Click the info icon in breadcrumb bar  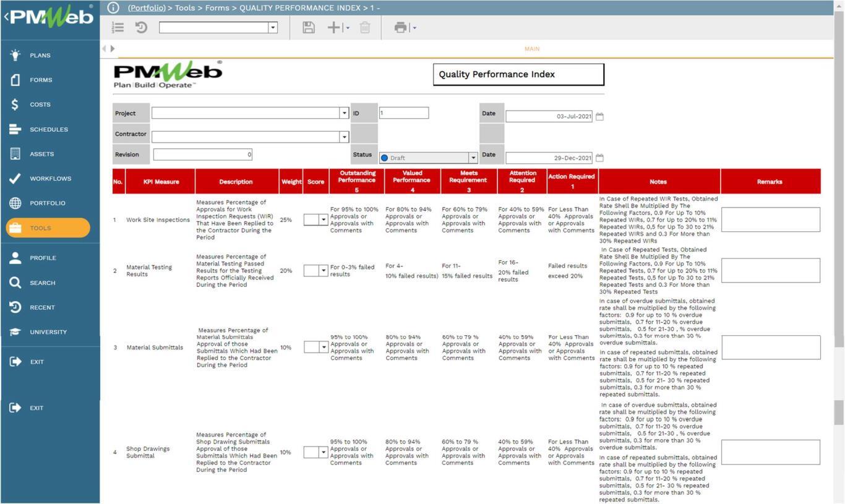tap(113, 7)
